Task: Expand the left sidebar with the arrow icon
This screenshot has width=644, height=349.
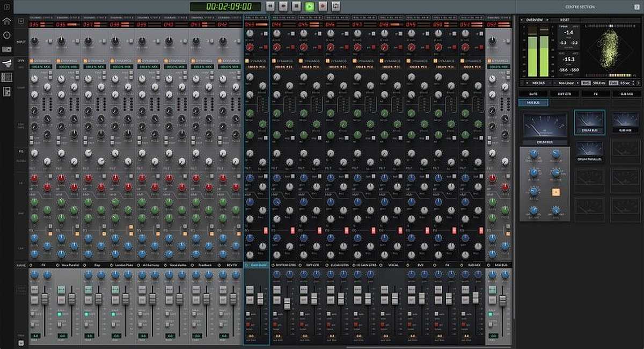Action: (x=6, y=6)
